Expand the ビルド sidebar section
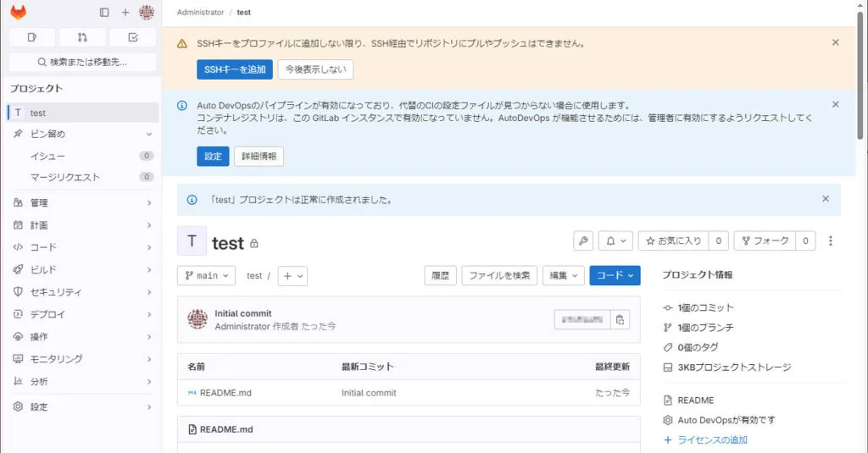Image resolution: width=868 pixels, height=453 pixels. click(x=82, y=269)
